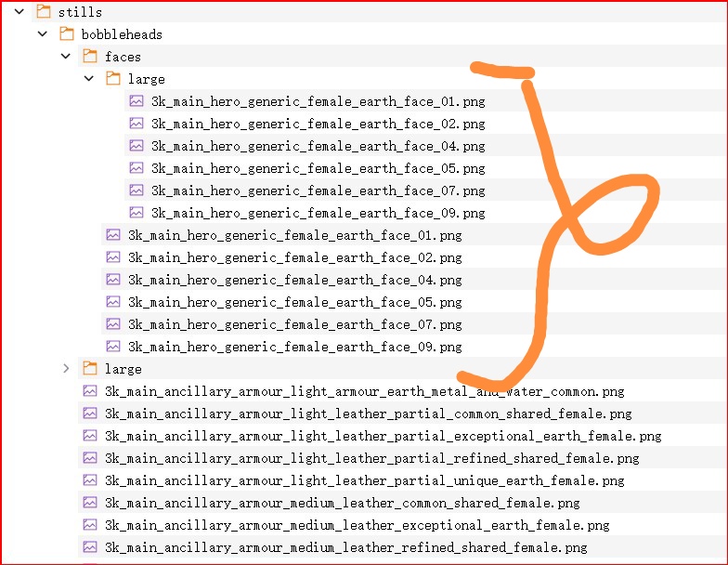The width and height of the screenshot is (728, 565).
Task: Collapse the stills folder using its chevron
Action: coord(19,12)
